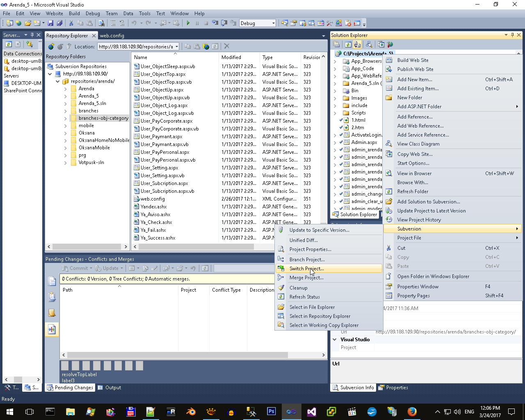Add a repository URL with the globe-plus icon

tap(51, 46)
